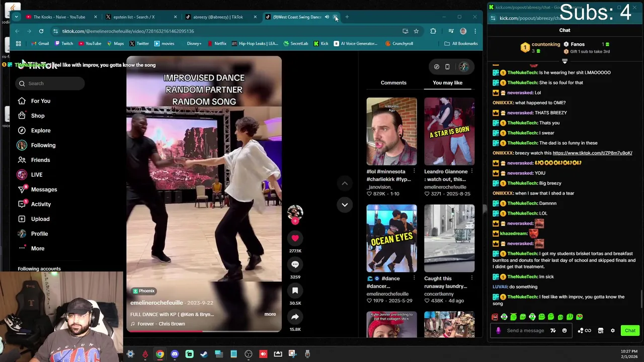Image resolution: width=644 pixels, height=362 pixels.
Task: Open the TikTok link posted by ONIIIXXX
Action: [592, 153]
